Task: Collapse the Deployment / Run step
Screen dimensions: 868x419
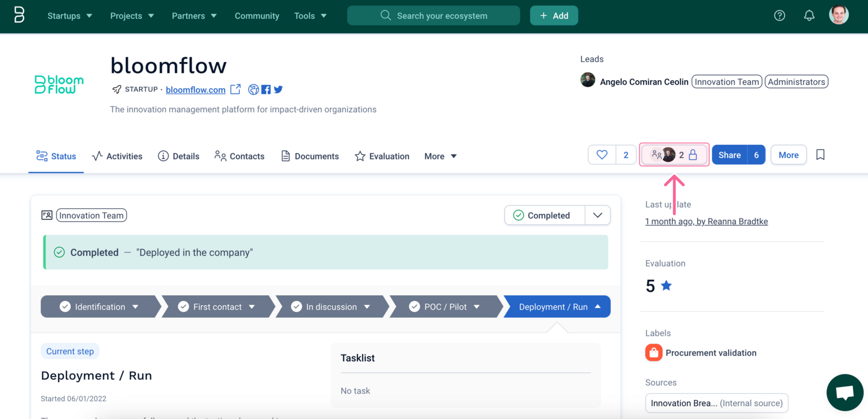Action: (559, 307)
